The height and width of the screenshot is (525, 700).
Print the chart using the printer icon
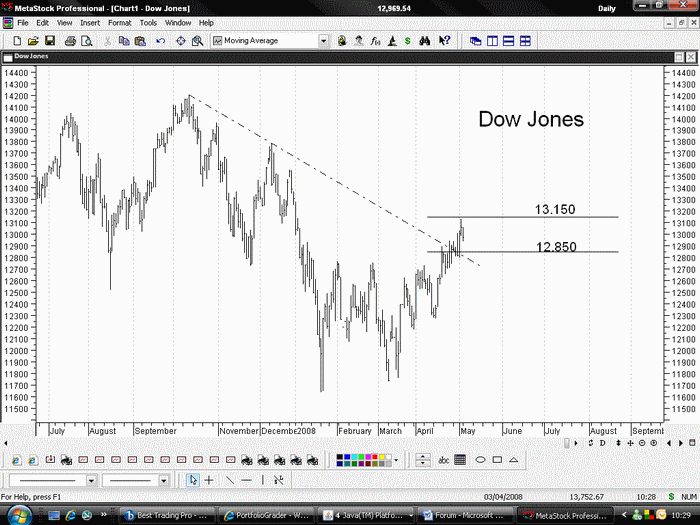tap(70, 41)
